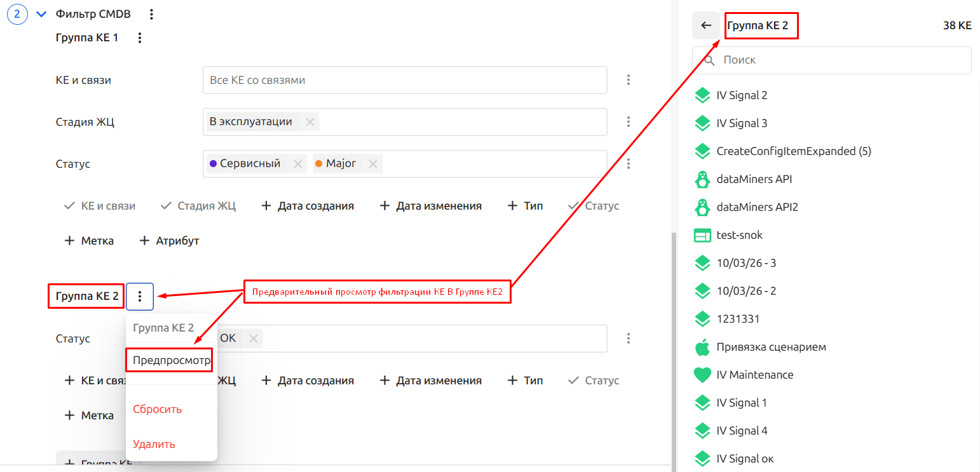Collapse the Фильтр CMDB section chevron

click(42, 14)
